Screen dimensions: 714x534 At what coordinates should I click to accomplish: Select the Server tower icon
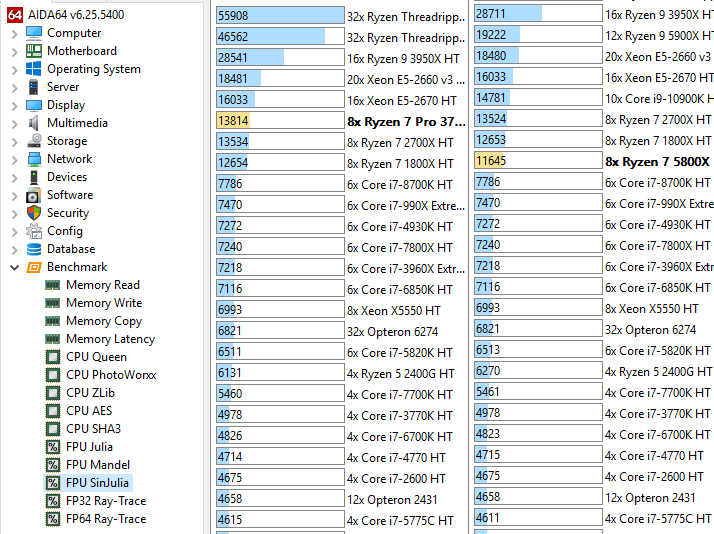pos(34,87)
